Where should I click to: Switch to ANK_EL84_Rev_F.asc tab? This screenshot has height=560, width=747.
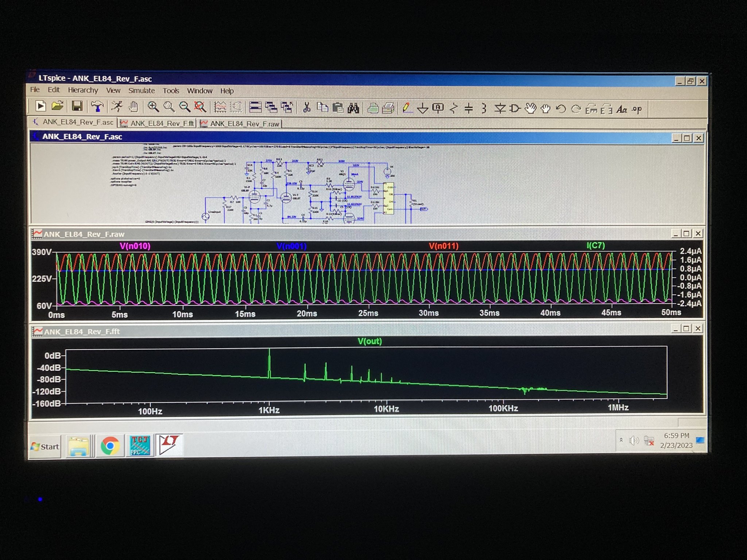click(73, 122)
